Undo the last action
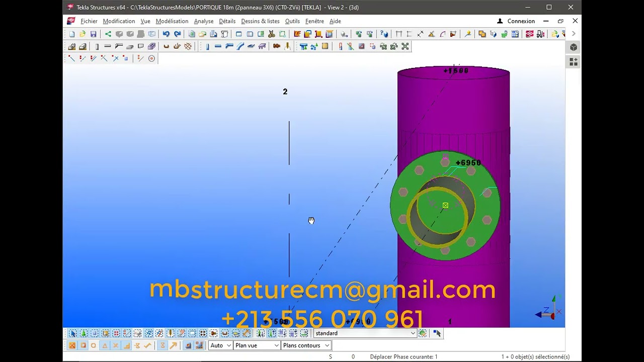Screen dimensions: 644x362 click(166, 34)
